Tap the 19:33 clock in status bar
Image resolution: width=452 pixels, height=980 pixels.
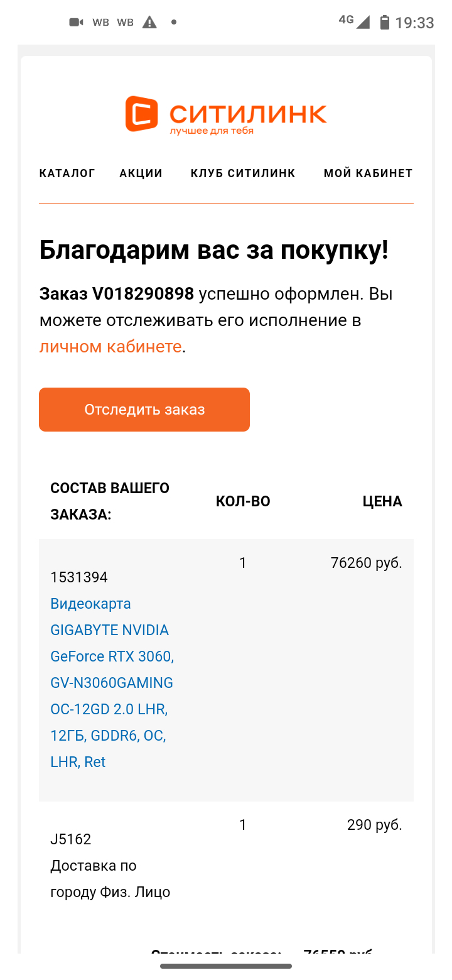click(414, 23)
